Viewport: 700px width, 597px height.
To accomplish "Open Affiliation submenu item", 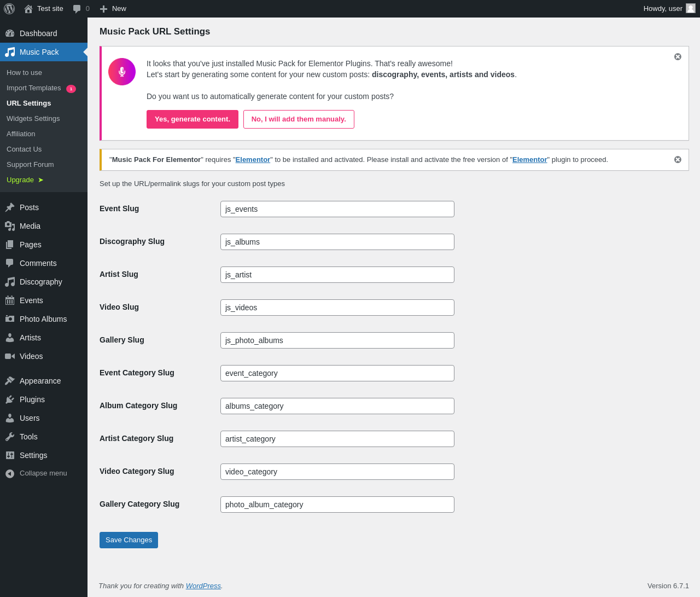I will (x=21, y=134).
